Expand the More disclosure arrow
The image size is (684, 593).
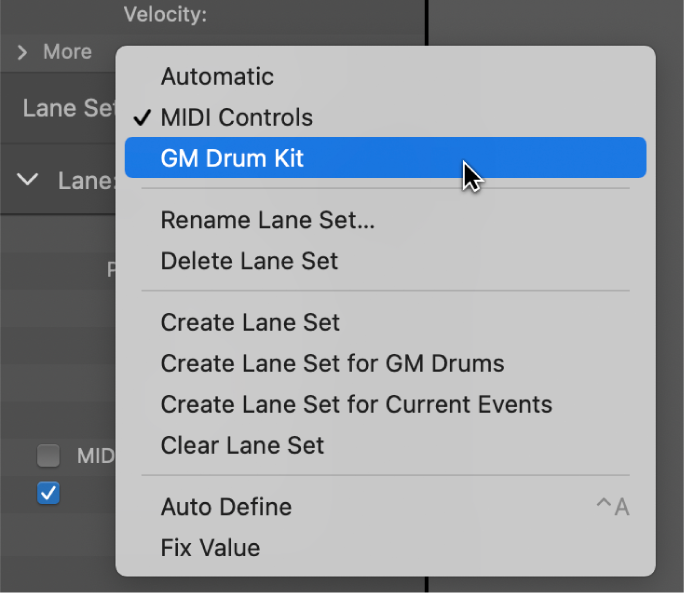click(22, 52)
